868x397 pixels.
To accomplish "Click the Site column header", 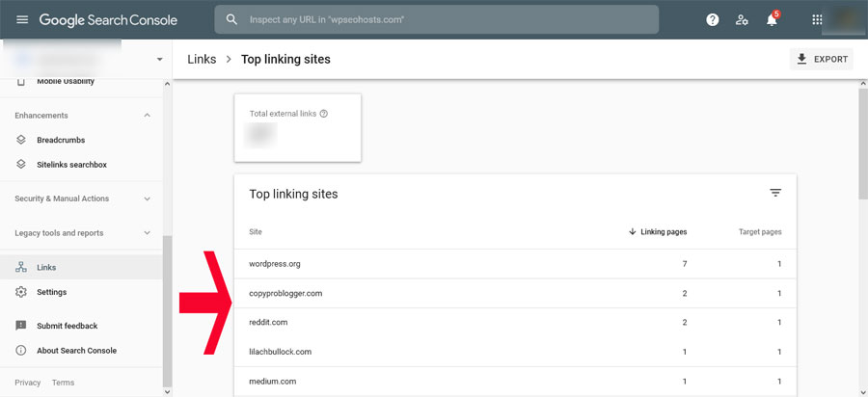I will [256, 232].
